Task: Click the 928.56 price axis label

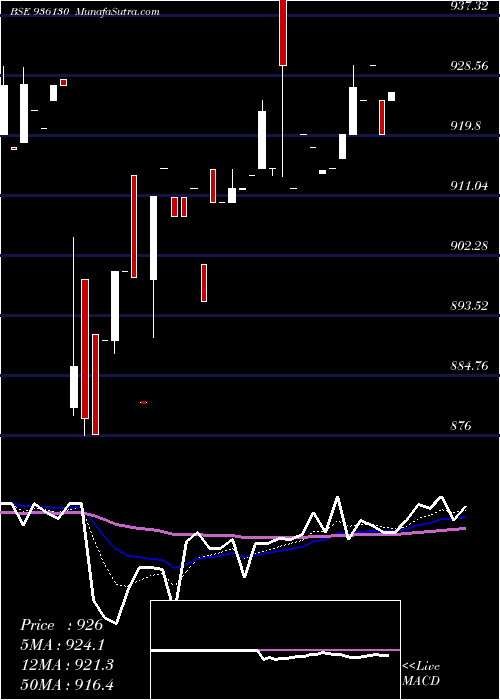Action: coord(469,66)
